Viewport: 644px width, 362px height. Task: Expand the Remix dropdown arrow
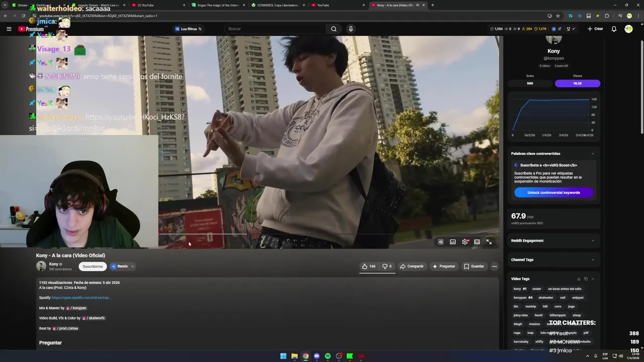click(132, 266)
